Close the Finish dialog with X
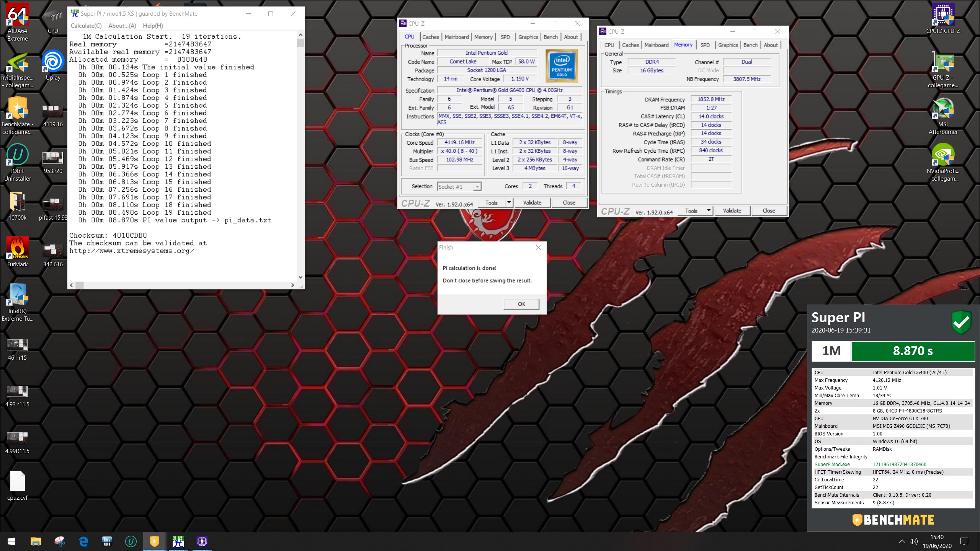This screenshot has width=980, height=551. (539, 248)
